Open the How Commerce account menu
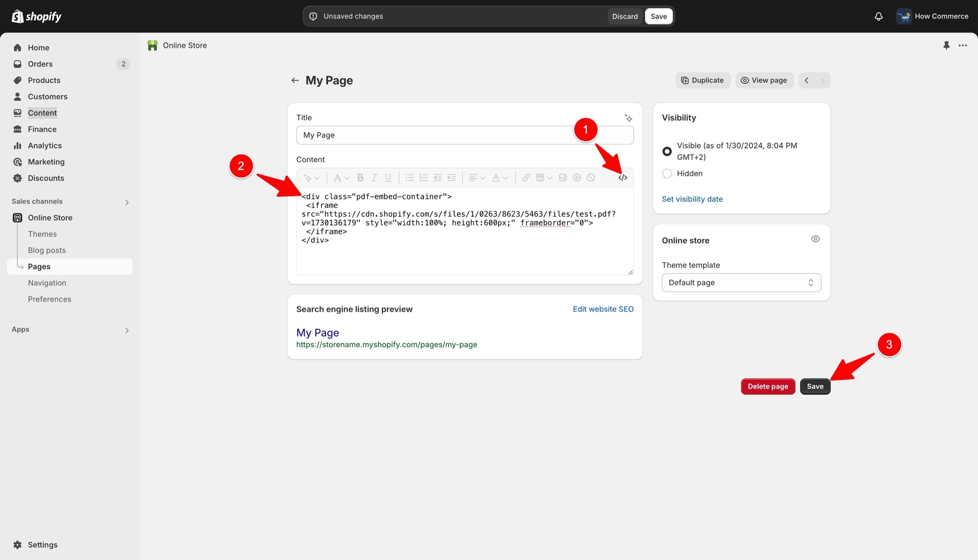978x560 pixels. (932, 16)
